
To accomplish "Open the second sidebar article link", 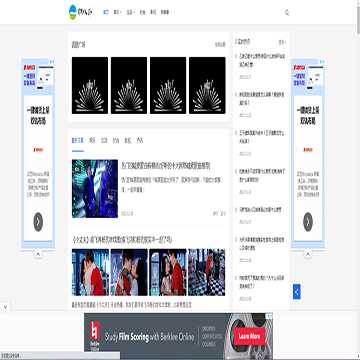I will 262,99.
